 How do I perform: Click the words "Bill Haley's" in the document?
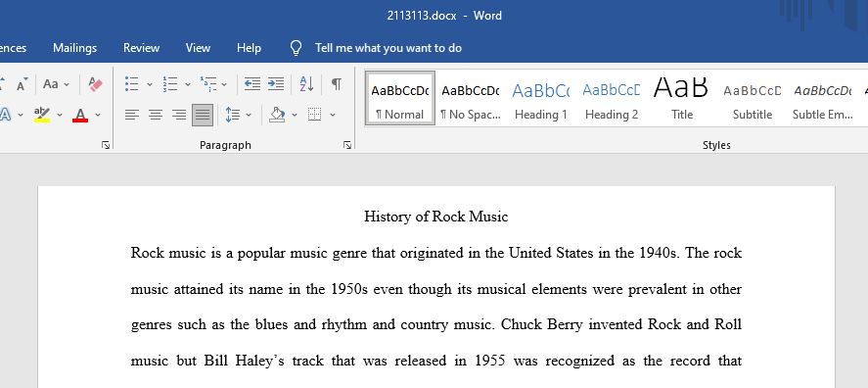(244, 361)
